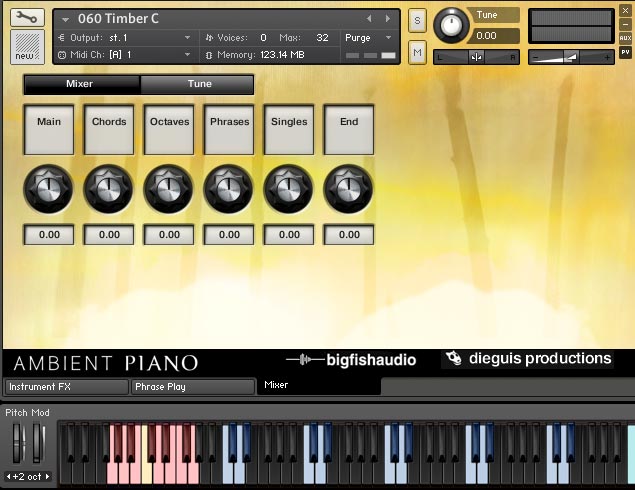The image size is (635, 490).
Task: Toggle the Chords layer button
Action: click(109, 130)
